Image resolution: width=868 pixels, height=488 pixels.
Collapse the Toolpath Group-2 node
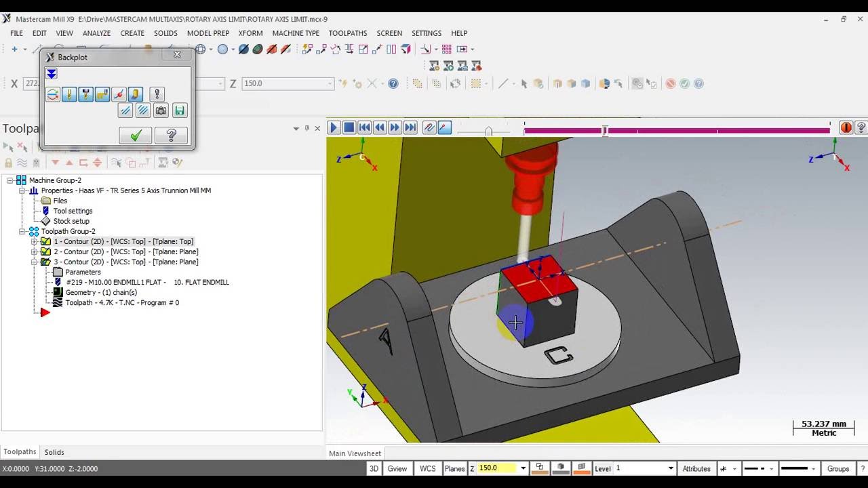tap(22, 231)
